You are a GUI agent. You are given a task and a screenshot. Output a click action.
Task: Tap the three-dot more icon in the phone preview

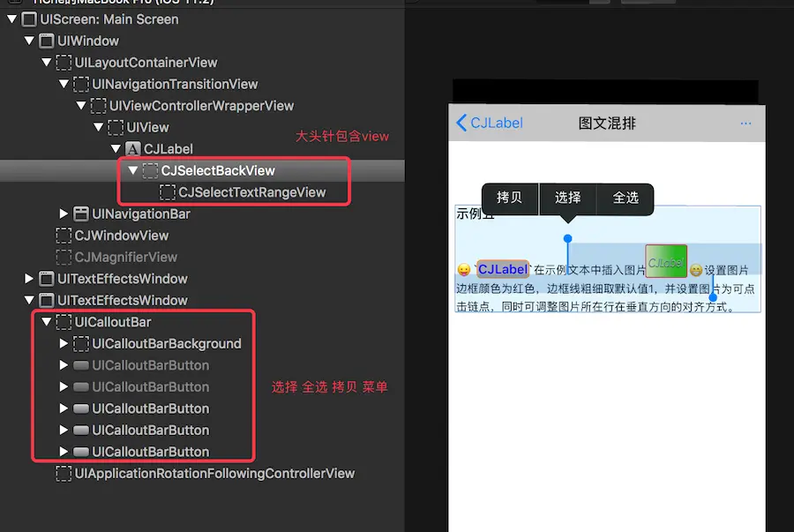745,124
